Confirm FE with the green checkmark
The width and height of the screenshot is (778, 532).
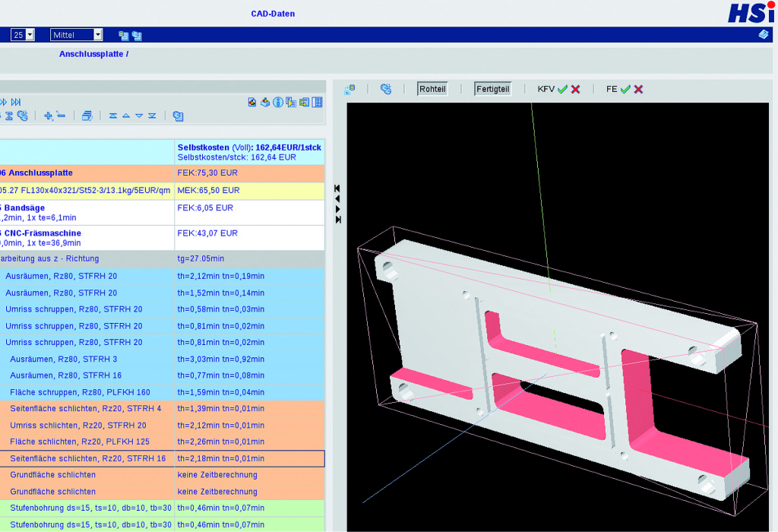(625, 90)
